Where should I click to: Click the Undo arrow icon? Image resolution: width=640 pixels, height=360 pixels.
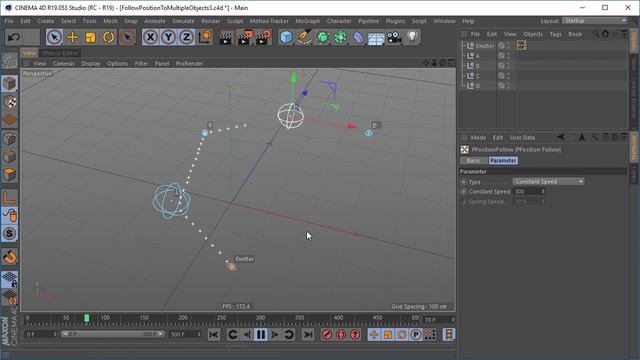14,37
